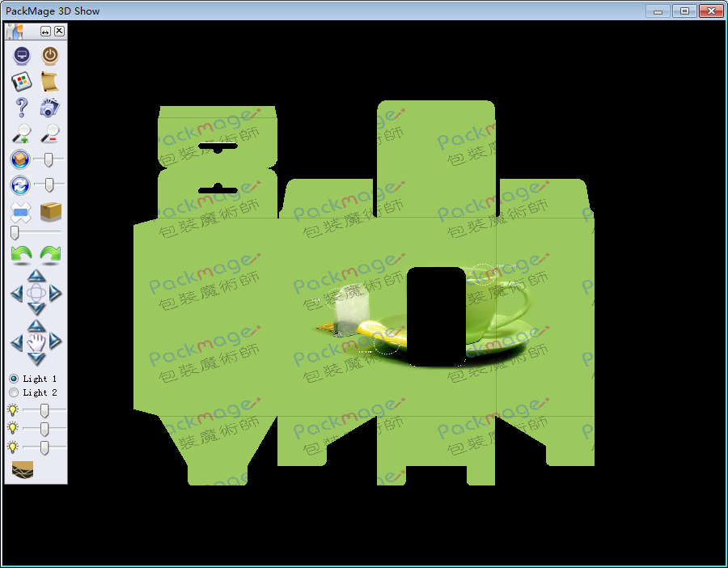Viewport: 728px width, 568px height.
Task: Click the tea bag on the box
Action: coord(352,312)
